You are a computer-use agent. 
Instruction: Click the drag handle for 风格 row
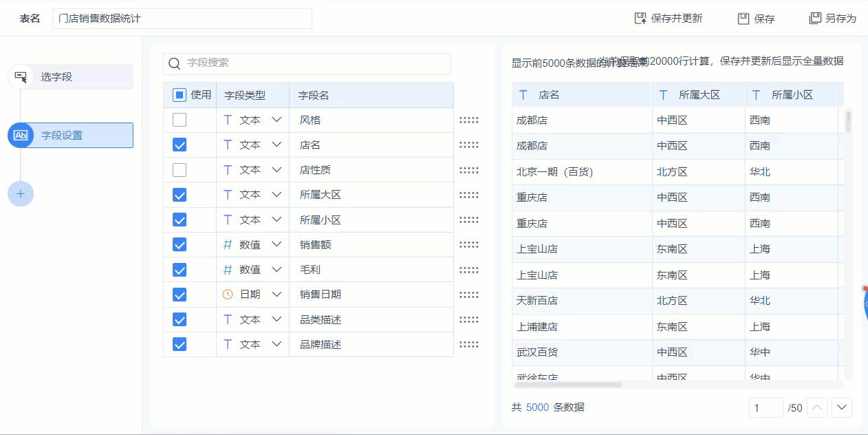click(468, 120)
